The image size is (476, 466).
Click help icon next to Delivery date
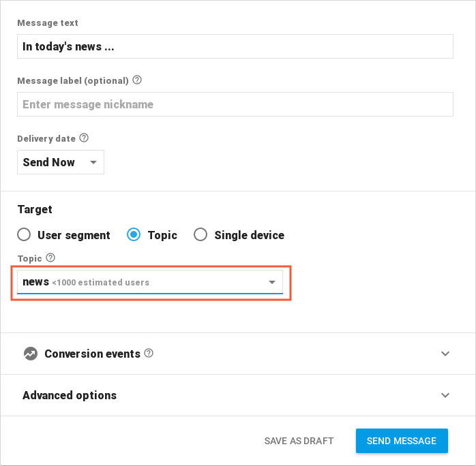point(84,138)
